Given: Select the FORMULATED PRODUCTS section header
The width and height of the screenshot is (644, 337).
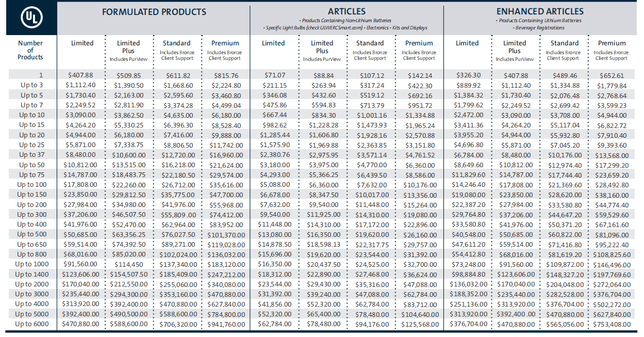Looking at the screenshot, I should (154, 12).
